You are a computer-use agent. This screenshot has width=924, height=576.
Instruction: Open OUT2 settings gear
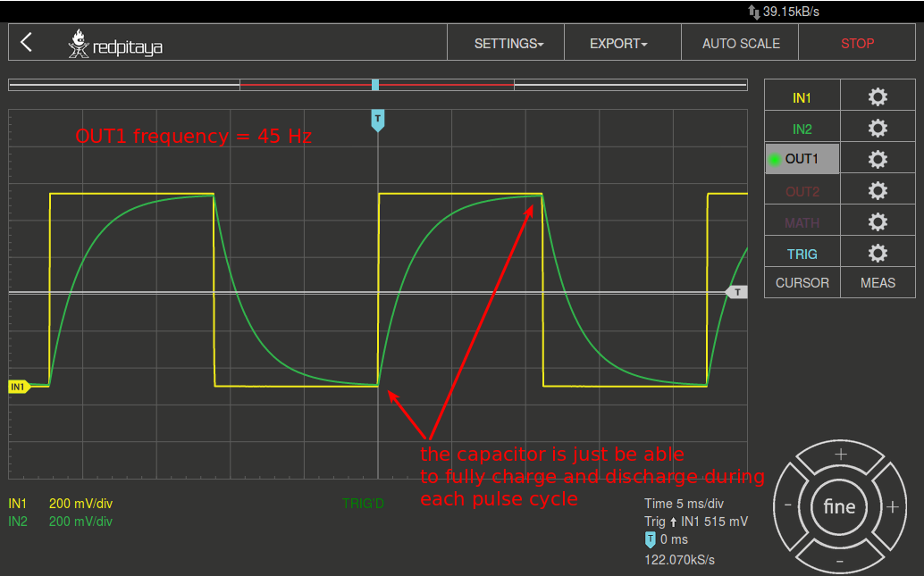coord(878,190)
